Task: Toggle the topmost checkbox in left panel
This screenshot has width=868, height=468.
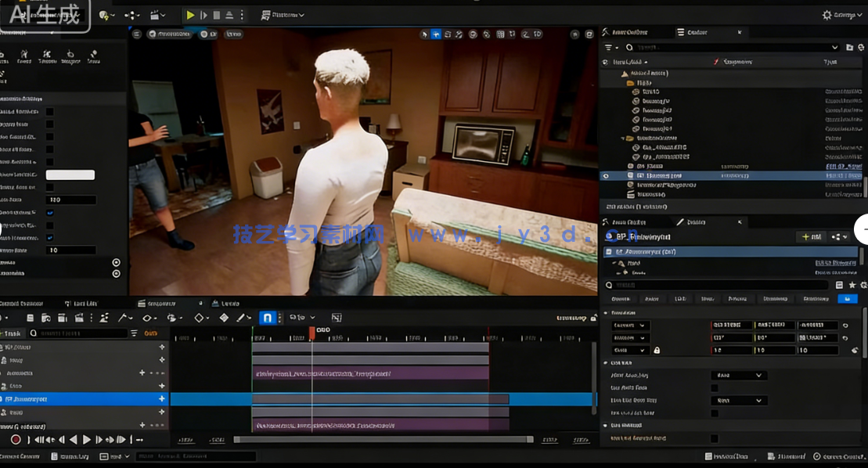Action: click(x=50, y=112)
